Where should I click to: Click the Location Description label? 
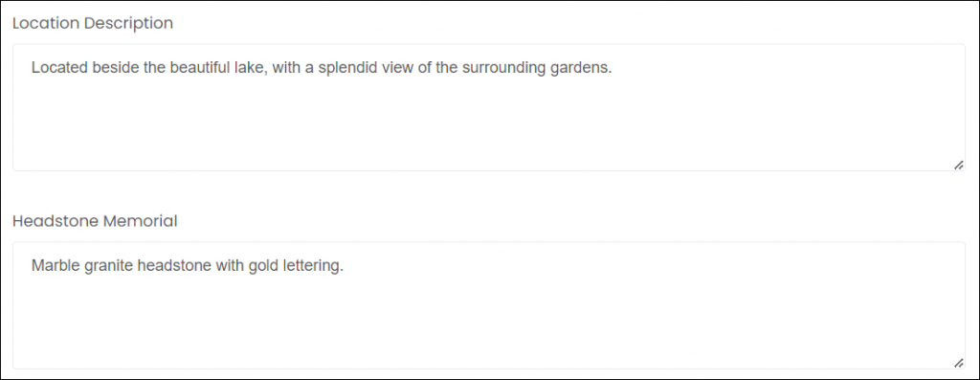(x=93, y=23)
